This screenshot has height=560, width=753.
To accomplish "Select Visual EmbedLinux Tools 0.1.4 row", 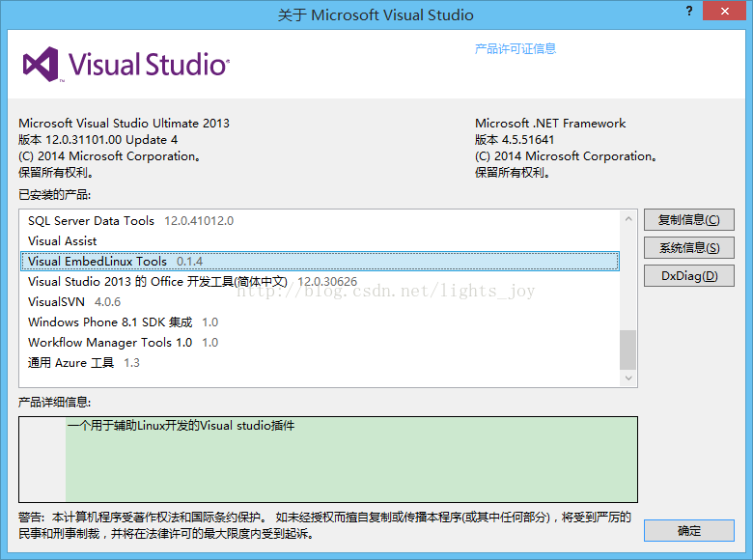I will [x=320, y=262].
